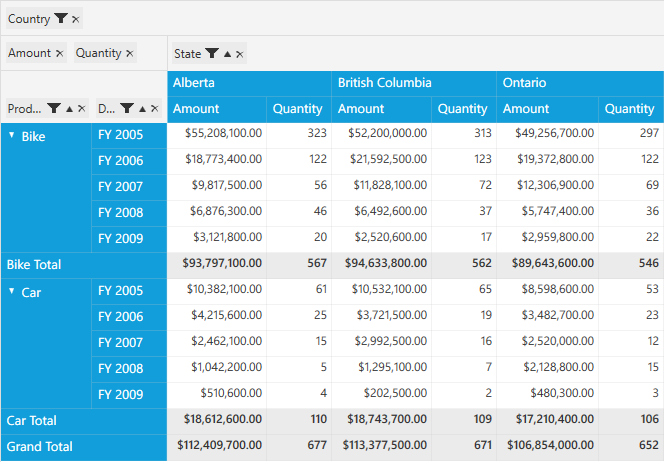Image resolution: width=664 pixels, height=462 pixels.
Task: Collapse the Car row group
Action: (x=11, y=290)
